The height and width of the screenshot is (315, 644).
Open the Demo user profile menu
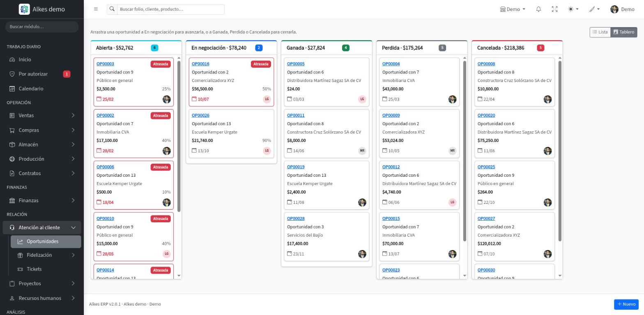[622, 9]
